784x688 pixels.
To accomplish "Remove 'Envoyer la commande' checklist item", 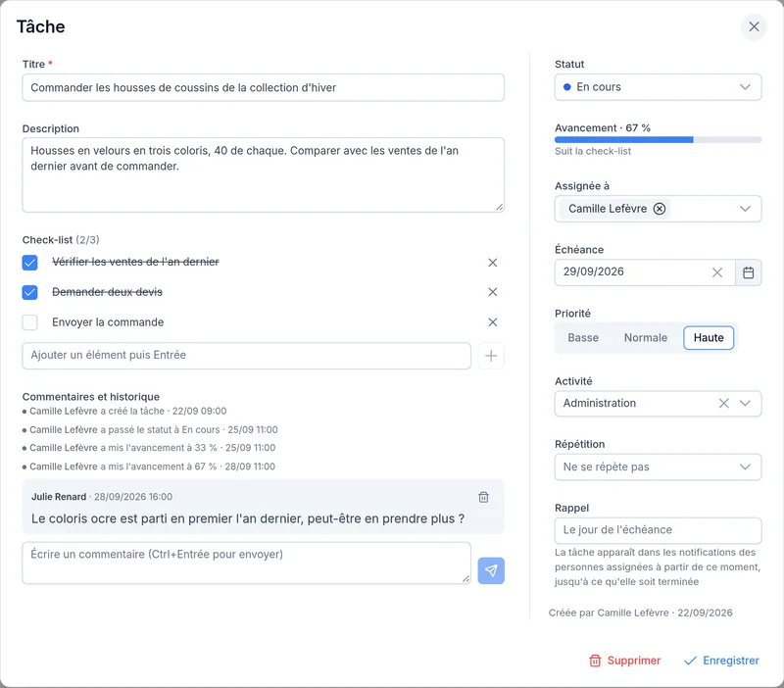I will pyautogui.click(x=493, y=322).
